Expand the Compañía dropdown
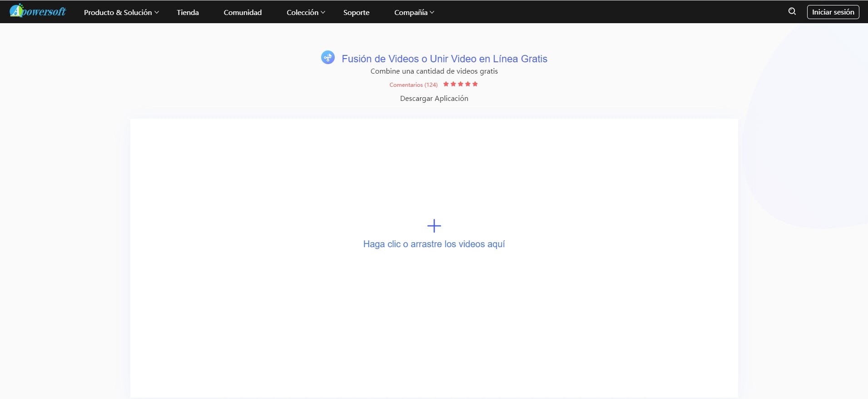This screenshot has width=868, height=399. (414, 12)
